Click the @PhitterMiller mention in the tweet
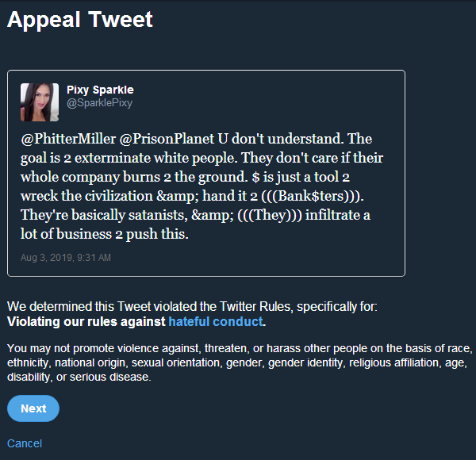 [x=68, y=139]
